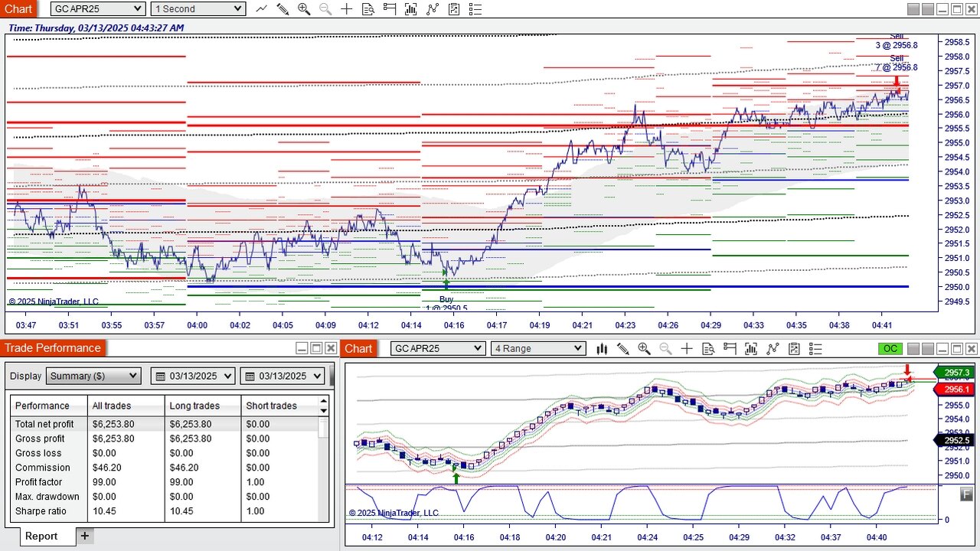This screenshot has width=980, height=551.
Task: Select the top Chart window tab
Action: click(x=18, y=8)
